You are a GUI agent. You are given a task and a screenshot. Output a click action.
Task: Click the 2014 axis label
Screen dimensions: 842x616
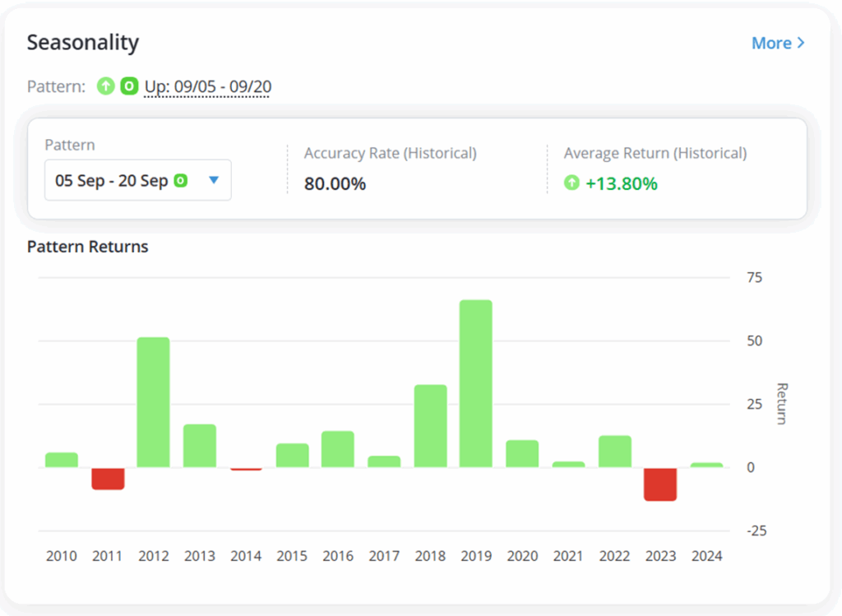pyautogui.click(x=246, y=556)
